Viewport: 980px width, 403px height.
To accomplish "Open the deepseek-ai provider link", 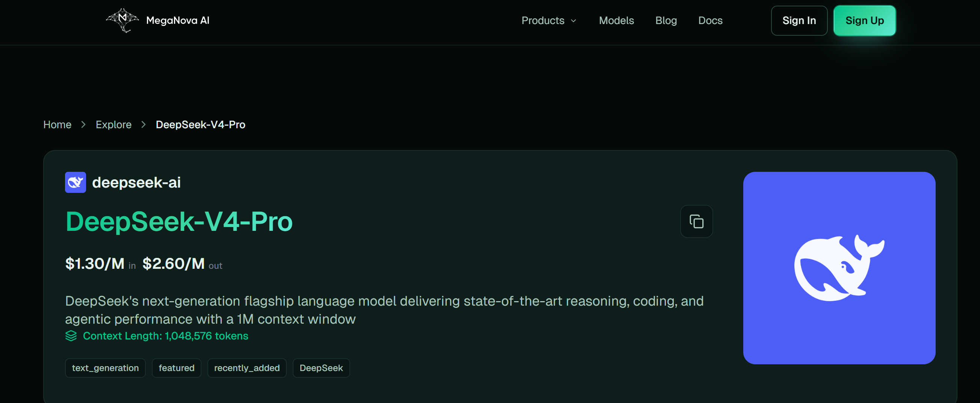I will [136, 183].
